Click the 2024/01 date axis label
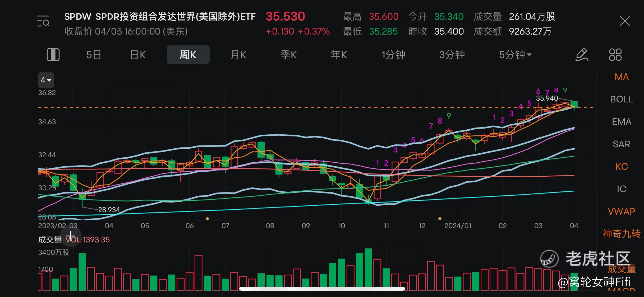The width and height of the screenshot is (644, 297). (x=458, y=226)
